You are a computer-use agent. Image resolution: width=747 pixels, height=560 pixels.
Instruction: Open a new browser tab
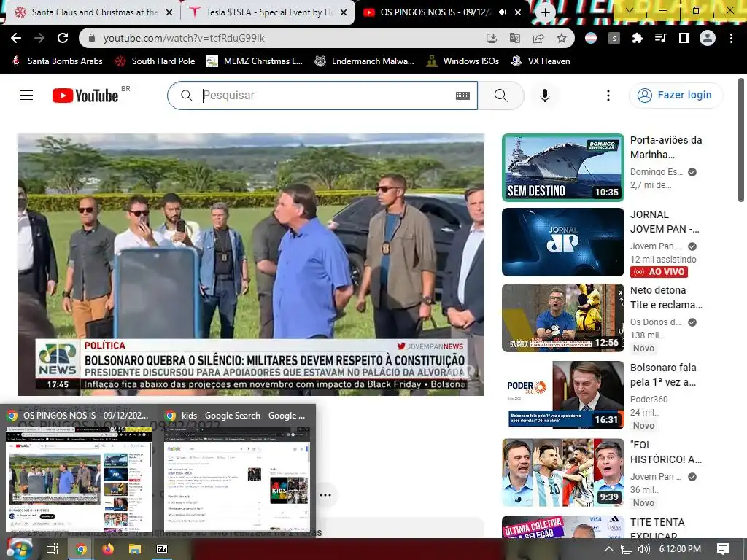coord(546,12)
